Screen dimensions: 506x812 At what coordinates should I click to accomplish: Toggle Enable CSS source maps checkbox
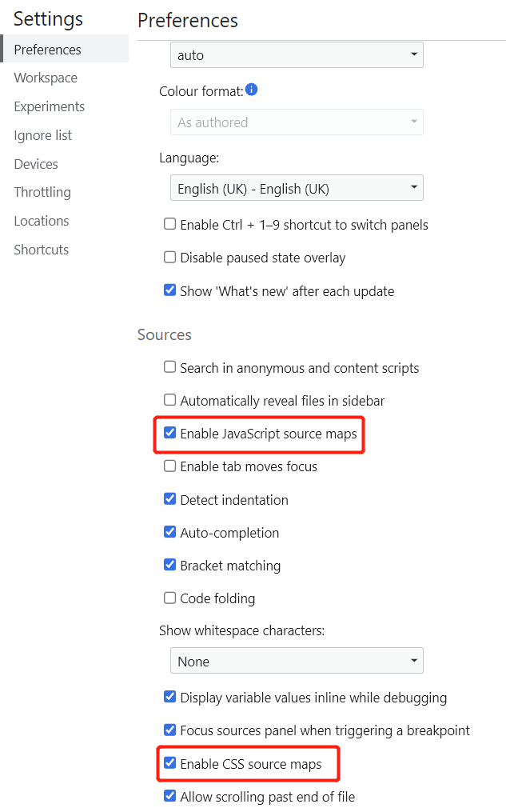tap(169, 763)
